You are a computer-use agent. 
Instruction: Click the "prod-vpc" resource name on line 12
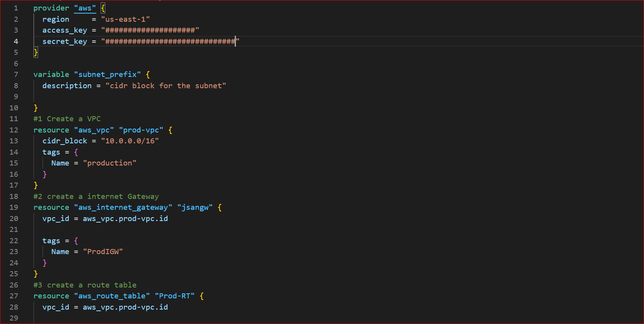(141, 130)
